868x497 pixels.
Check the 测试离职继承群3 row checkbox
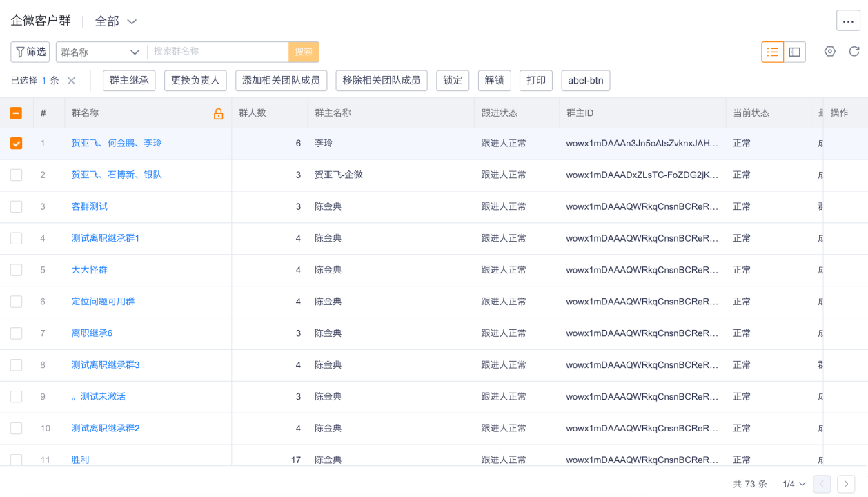[16, 366]
